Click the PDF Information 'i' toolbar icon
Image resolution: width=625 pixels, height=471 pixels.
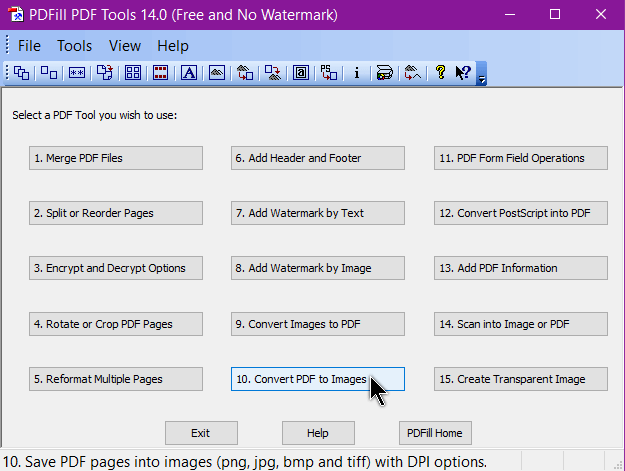coord(357,73)
